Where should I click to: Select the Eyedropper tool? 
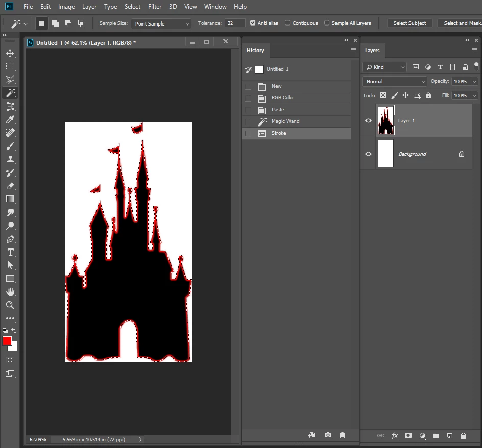coord(10,119)
